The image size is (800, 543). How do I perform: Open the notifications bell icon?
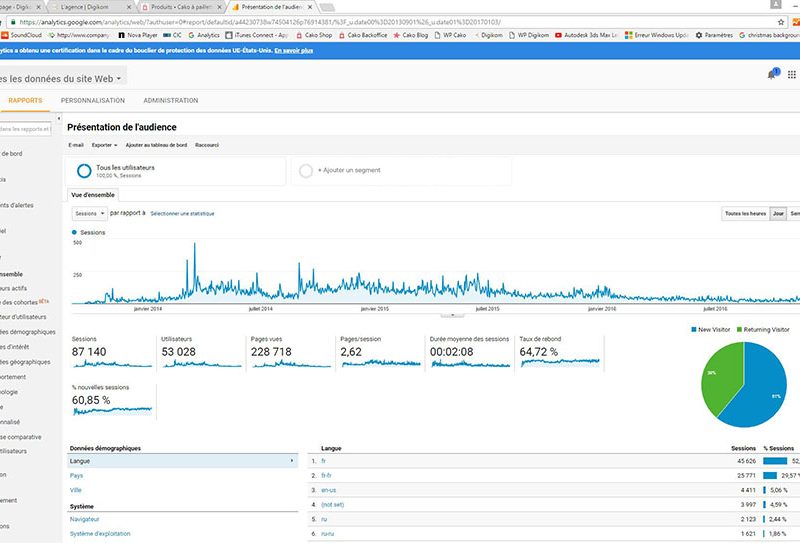pos(772,74)
